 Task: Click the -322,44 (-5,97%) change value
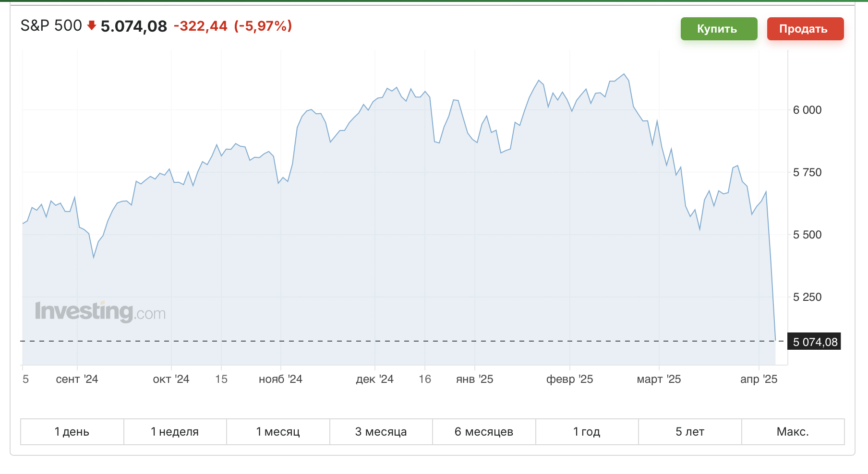(233, 26)
